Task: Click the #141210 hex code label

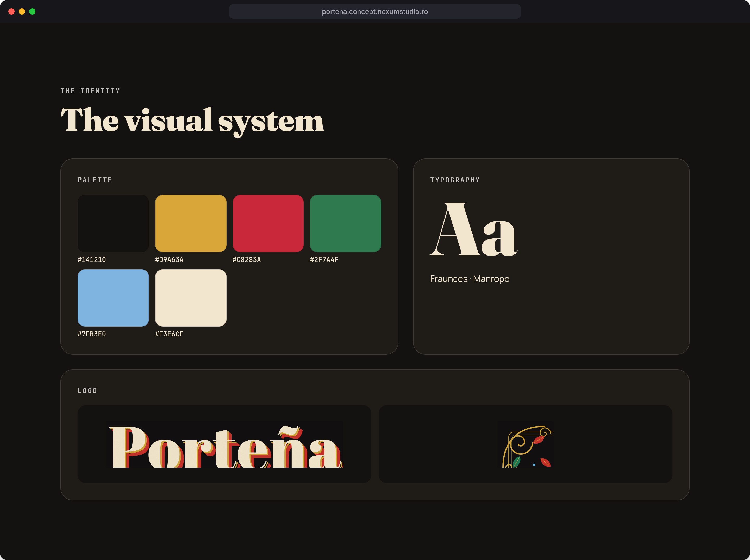Action: [x=92, y=259]
